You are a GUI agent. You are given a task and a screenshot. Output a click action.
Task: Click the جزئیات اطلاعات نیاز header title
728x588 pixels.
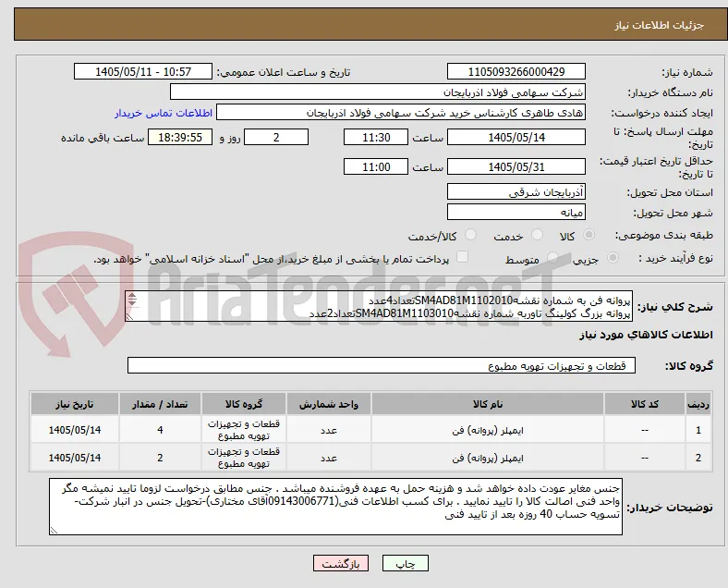tap(660, 25)
